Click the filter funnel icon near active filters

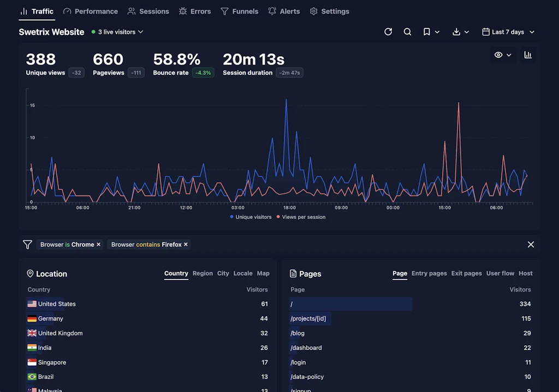coord(27,244)
